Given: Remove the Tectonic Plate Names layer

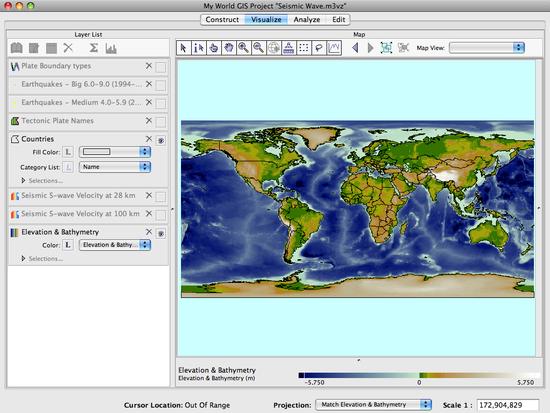Looking at the screenshot, I should [149, 120].
